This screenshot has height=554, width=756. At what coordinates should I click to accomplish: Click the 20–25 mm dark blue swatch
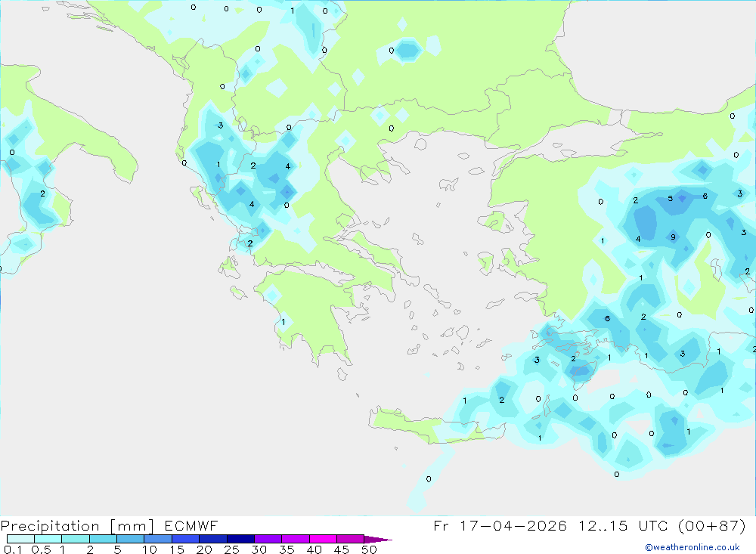212,539
